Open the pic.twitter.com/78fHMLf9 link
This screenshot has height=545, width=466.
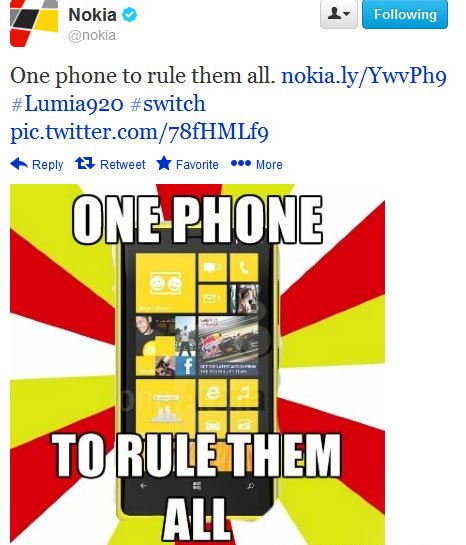(x=139, y=132)
